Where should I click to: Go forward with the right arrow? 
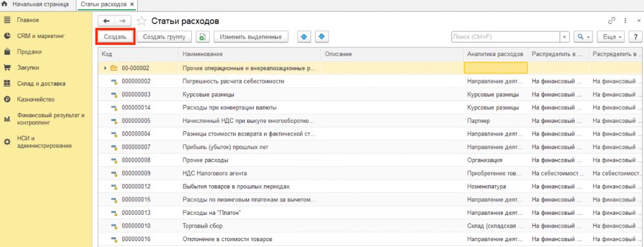click(123, 21)
